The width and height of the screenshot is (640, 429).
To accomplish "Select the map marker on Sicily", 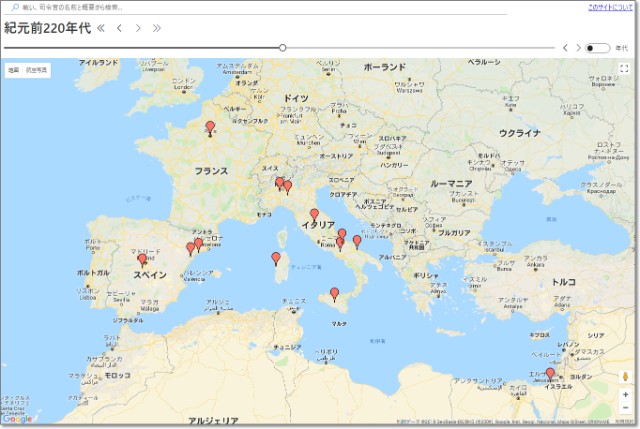I will (x=335, y=293).
